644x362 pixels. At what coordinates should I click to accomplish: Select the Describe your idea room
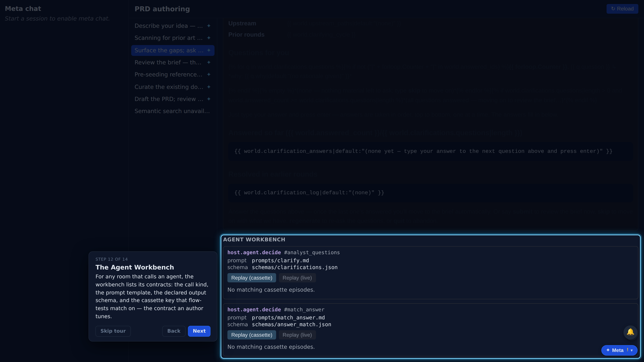(x=172, y=26)
